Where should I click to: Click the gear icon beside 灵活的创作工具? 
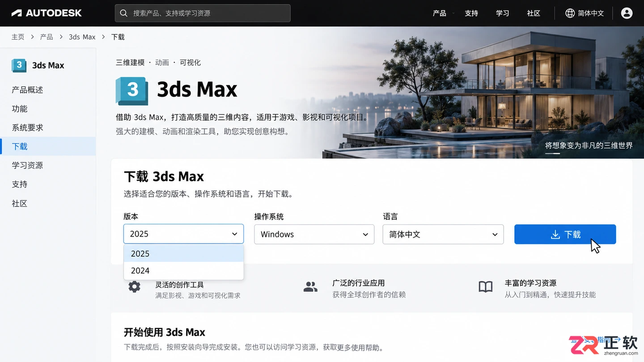(x=134, y=286)
